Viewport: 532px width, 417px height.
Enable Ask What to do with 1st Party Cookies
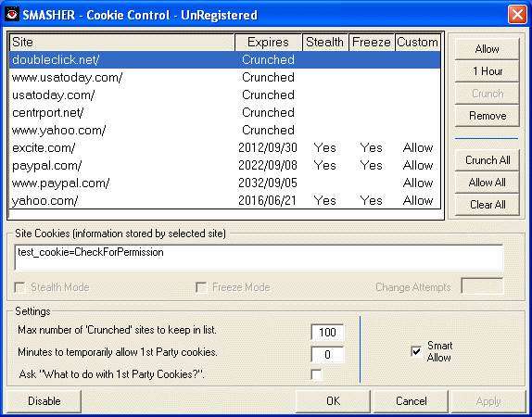(x=316, y=374)
